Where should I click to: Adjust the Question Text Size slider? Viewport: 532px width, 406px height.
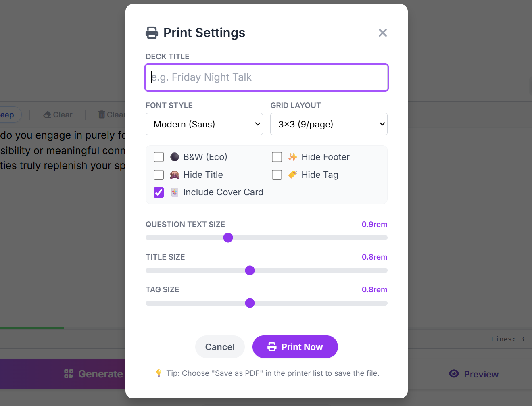(228, 237)
